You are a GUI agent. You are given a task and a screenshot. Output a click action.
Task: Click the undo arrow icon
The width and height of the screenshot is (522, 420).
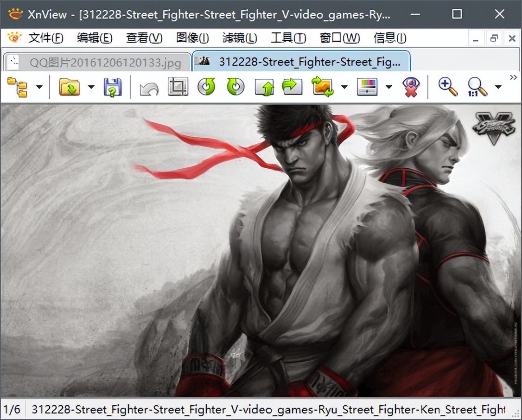click(x=149, y=89)
